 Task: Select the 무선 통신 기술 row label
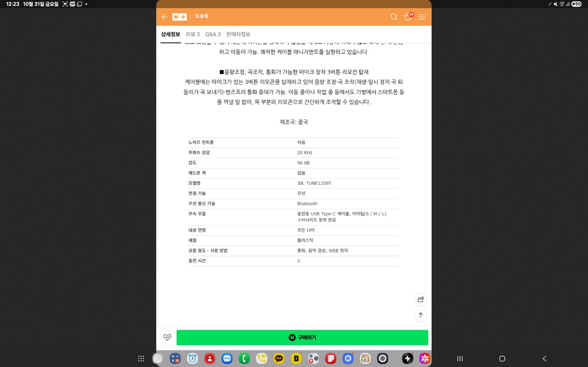coord(202,204)
